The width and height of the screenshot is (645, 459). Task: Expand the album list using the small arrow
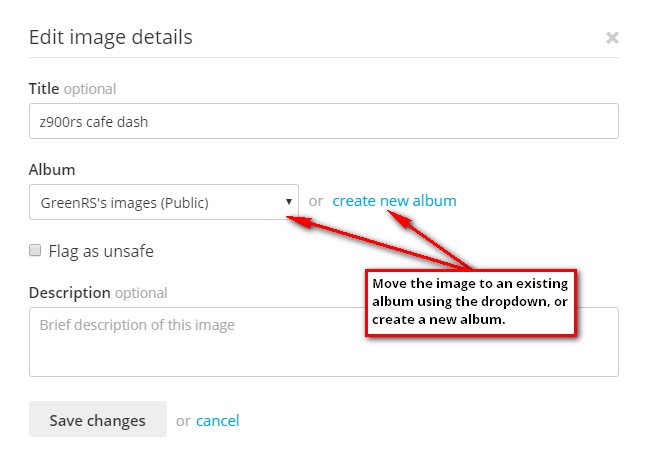pos(289,202)
